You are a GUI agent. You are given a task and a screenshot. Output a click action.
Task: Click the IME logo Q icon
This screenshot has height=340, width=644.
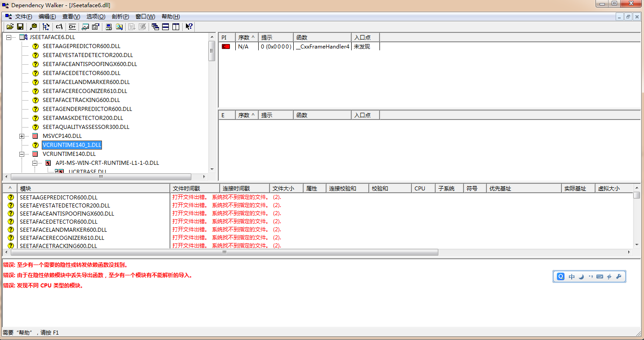560,277
